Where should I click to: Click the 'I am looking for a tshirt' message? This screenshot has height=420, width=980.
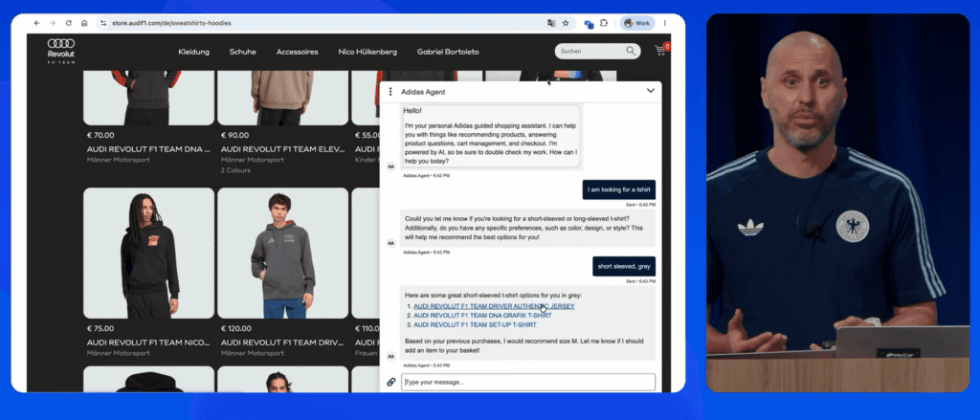click(619, 190)
